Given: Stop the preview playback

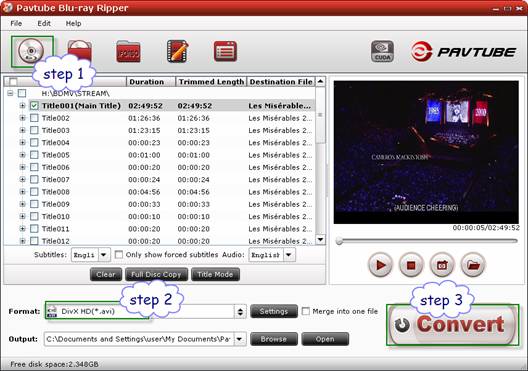Looking at the screenshot, I should tap(411, 265).
